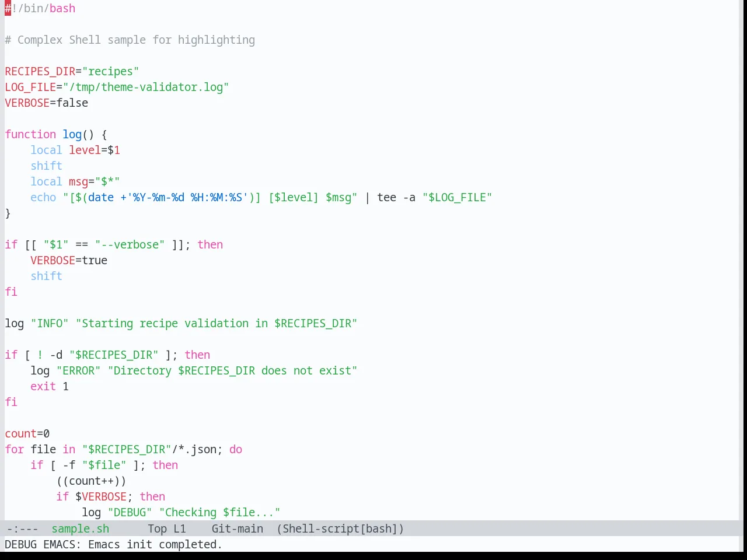Click the 'for file in' loop line
Image resolution: width=747 pixels, height=560 pixels.
click(x=124, y=450)
